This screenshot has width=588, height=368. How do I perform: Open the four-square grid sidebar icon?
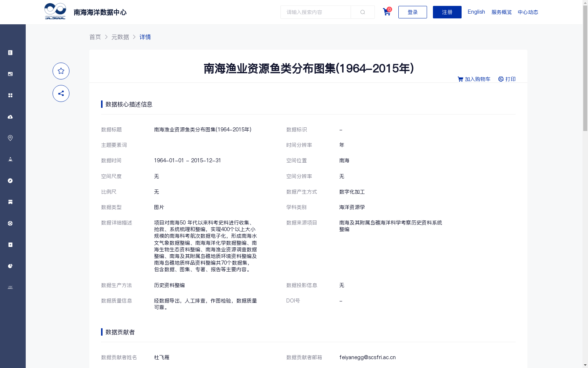point(10,95)
